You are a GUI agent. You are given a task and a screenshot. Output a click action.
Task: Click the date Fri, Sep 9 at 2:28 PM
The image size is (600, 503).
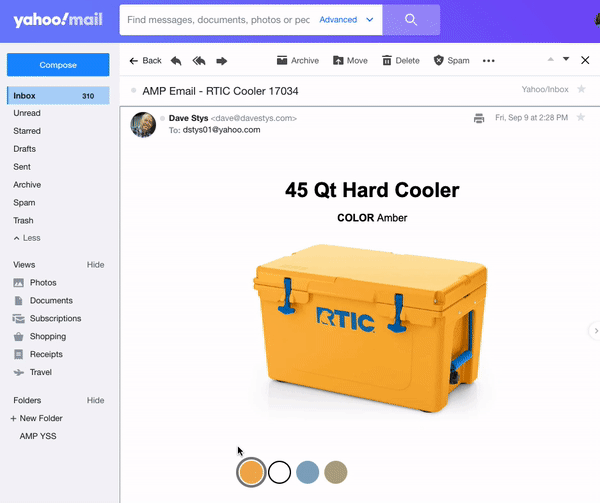(x=532, y=117)
